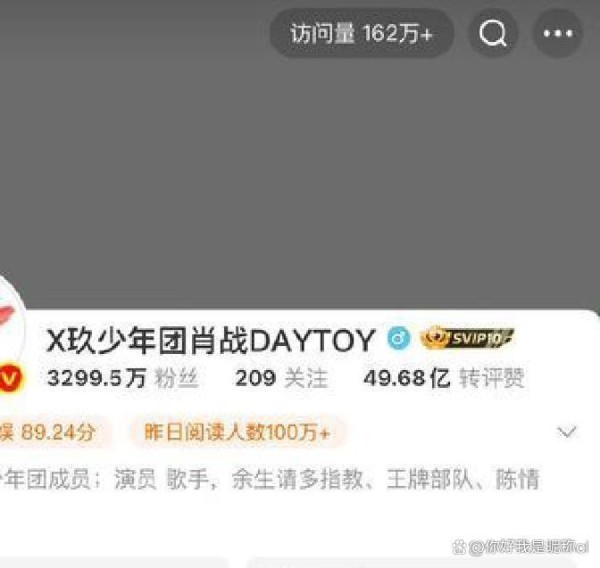The image size is (600, 568).
Task: View the 209 关注 following list
Action: coord(282,378)
